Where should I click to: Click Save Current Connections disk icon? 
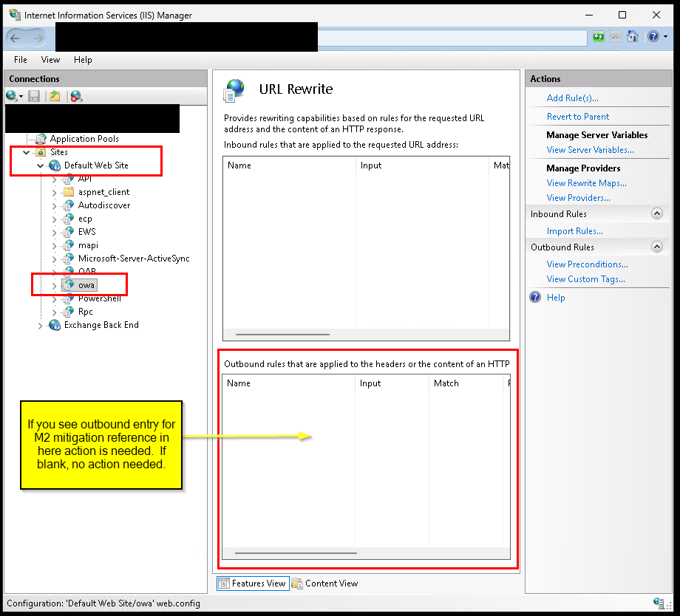(x=34, y=96)
